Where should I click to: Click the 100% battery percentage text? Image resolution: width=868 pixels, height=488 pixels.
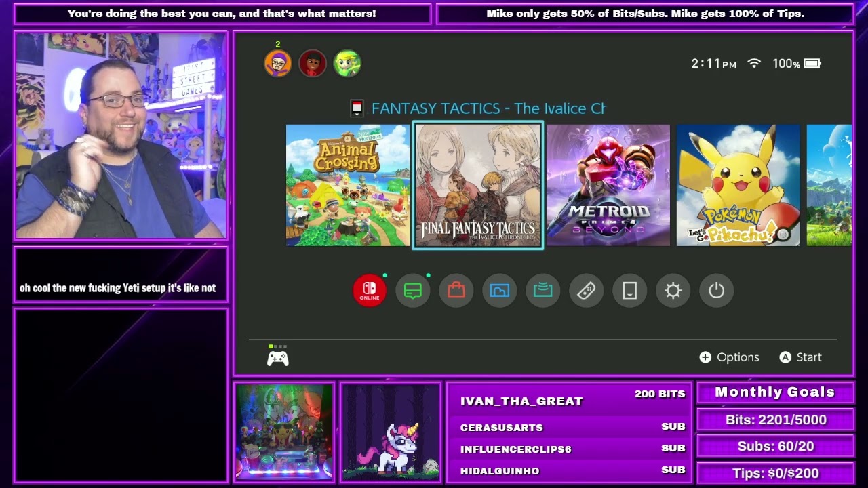pos(786,64)
